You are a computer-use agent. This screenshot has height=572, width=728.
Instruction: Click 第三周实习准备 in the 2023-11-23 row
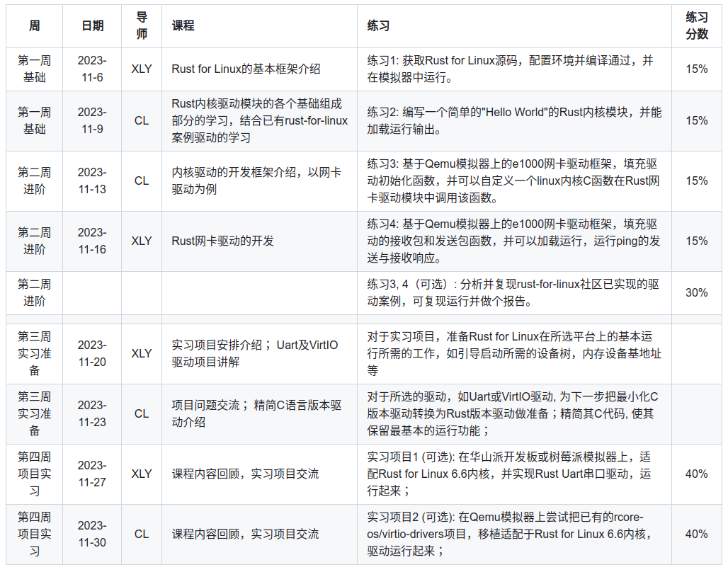pos(35,413)
